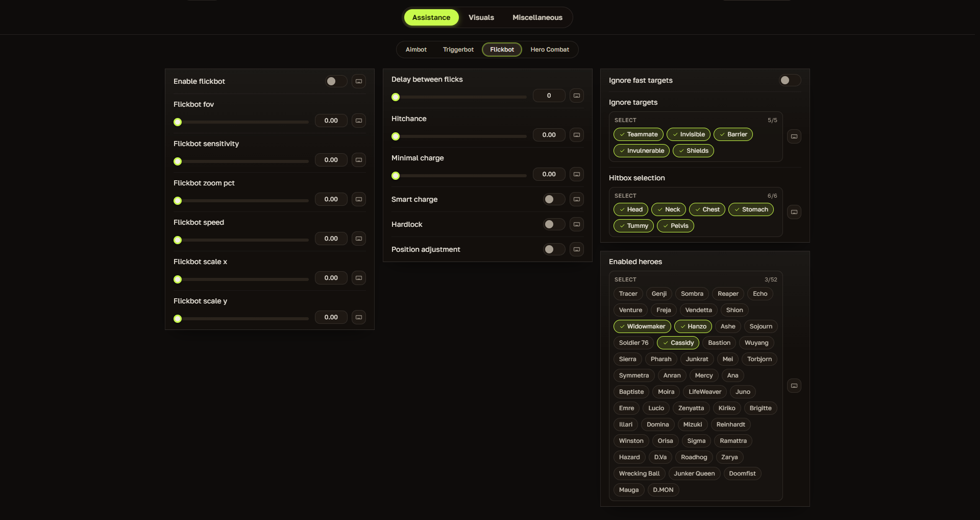Toggle Smart charge switch

pyautogui.click(x=554, y=199)
